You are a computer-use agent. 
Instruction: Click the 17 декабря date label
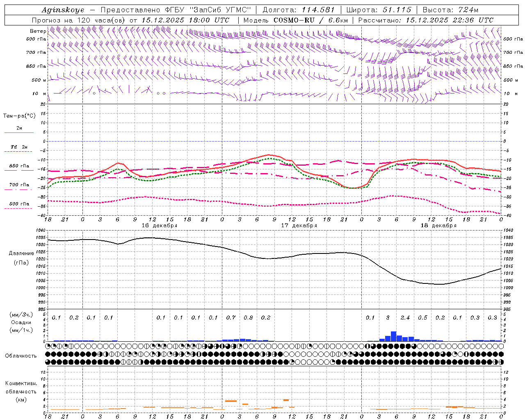click(299, 226)
